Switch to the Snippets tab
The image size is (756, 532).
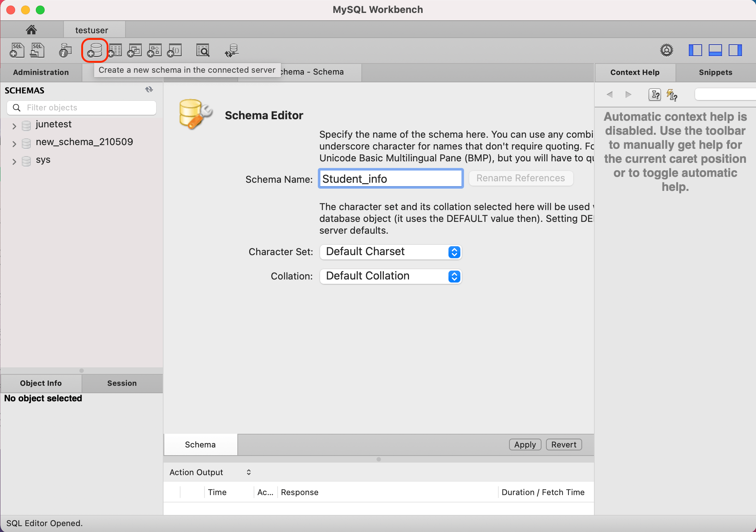(715, 72)
